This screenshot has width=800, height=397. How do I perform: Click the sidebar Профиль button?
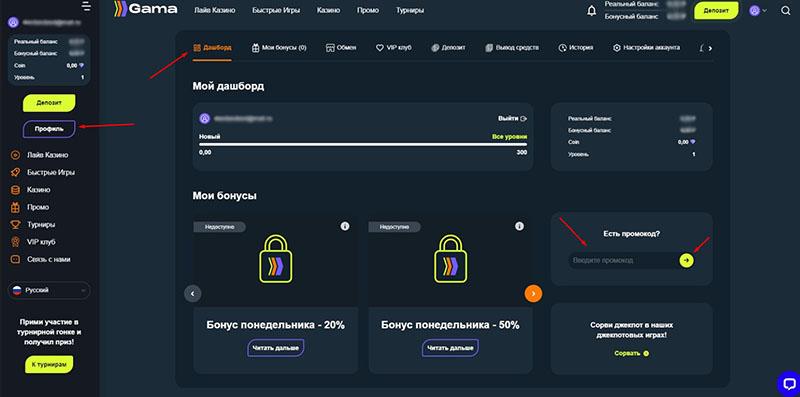(x=49, y=129)
